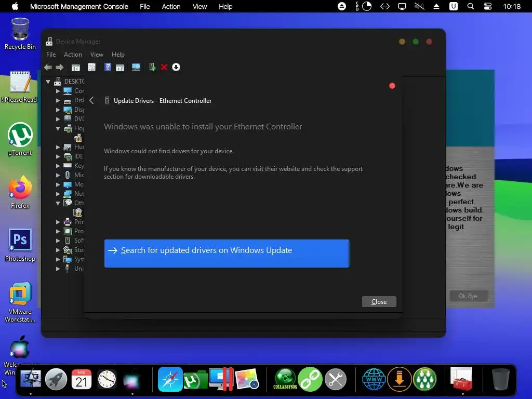
Task: Expand the Disk drives category arrow
Action: click(58, 100)
